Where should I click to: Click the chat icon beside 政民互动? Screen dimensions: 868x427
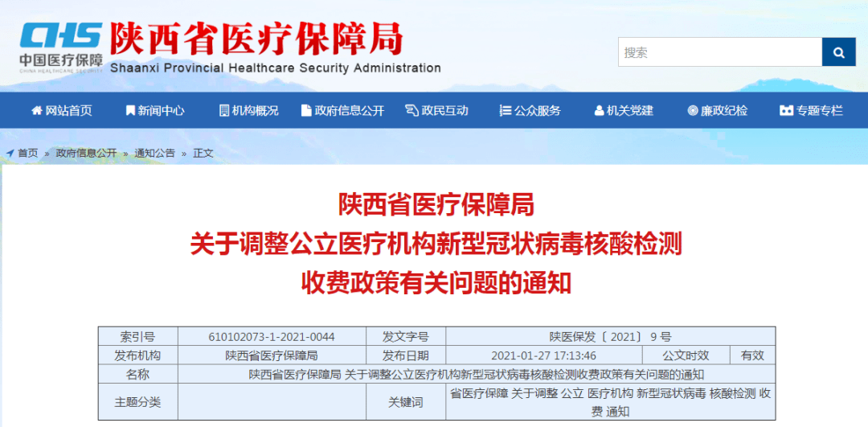click(411, 111)
